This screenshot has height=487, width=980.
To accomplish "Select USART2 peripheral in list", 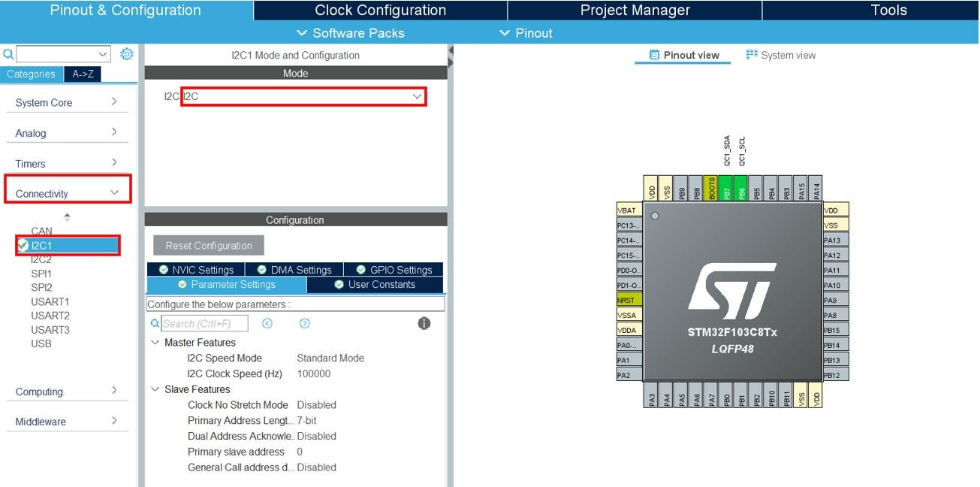I will click(50, 316).
